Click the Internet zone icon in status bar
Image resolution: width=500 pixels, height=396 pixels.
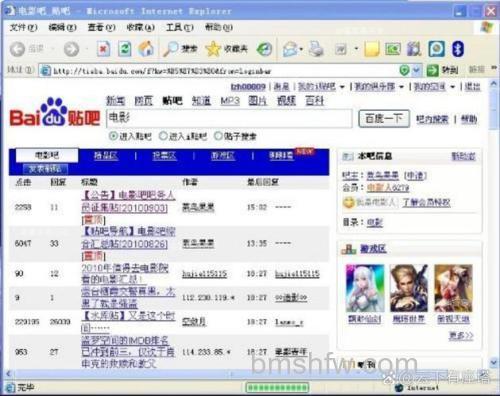[x=399, y=388]
